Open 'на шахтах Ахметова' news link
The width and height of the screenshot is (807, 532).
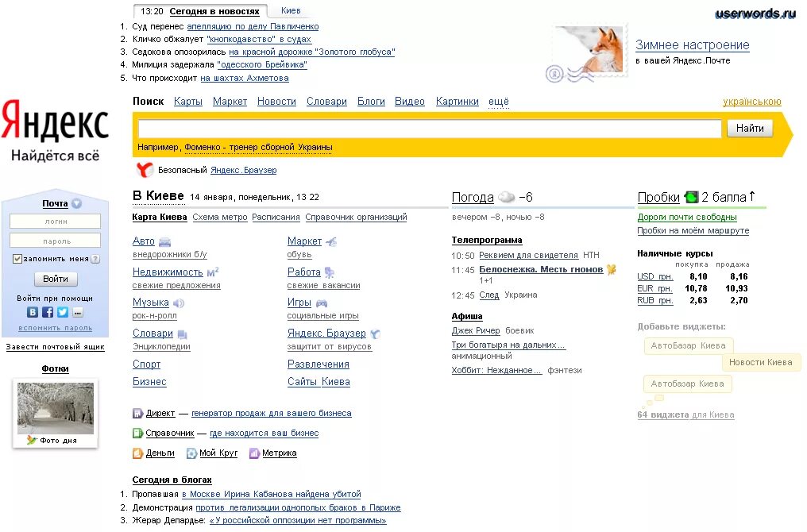[x=245, y=78]
